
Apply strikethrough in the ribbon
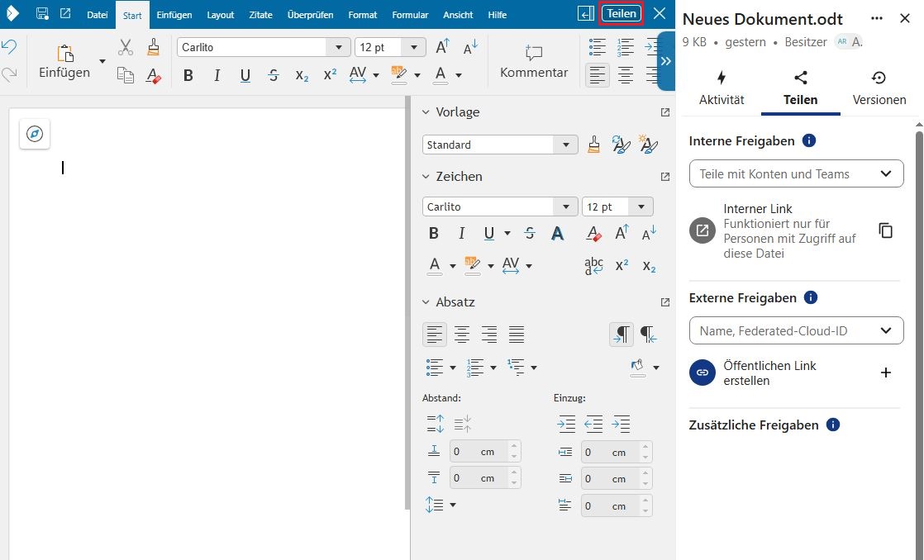click(274, 75)
